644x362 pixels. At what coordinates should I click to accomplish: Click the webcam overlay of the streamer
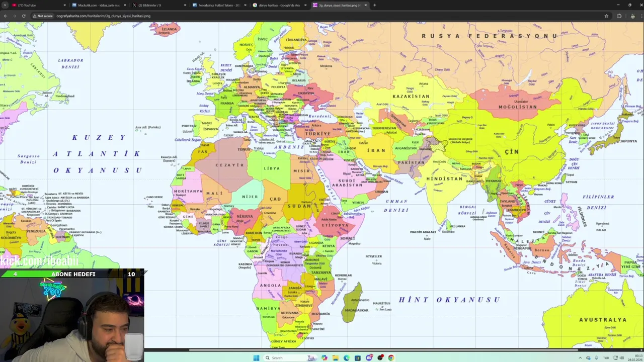[72, 320]
